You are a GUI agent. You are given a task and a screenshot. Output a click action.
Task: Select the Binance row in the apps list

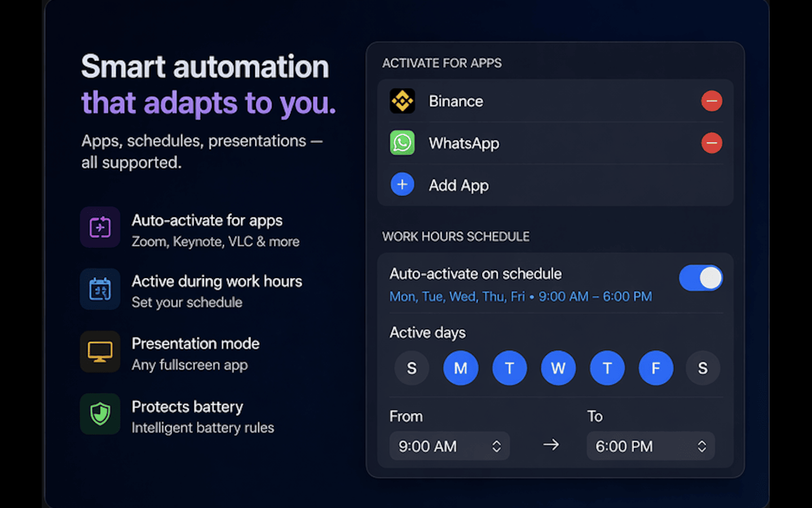point(555,101)
